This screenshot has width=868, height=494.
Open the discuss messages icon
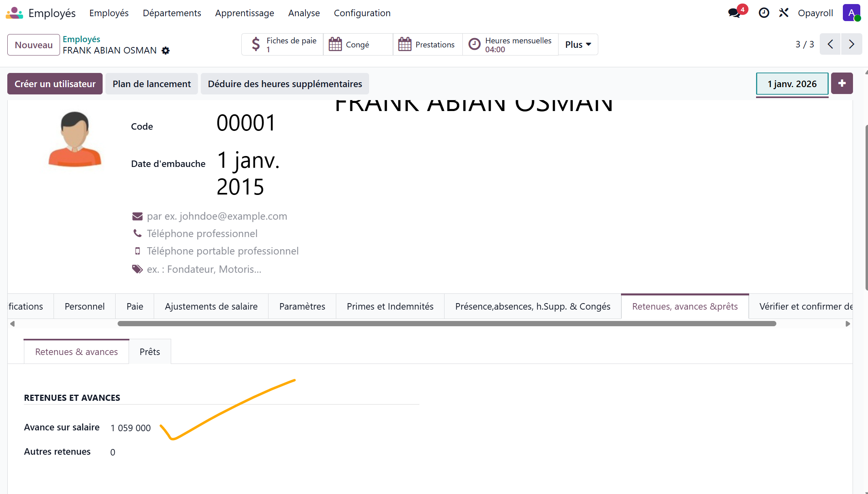pos(734,13)
